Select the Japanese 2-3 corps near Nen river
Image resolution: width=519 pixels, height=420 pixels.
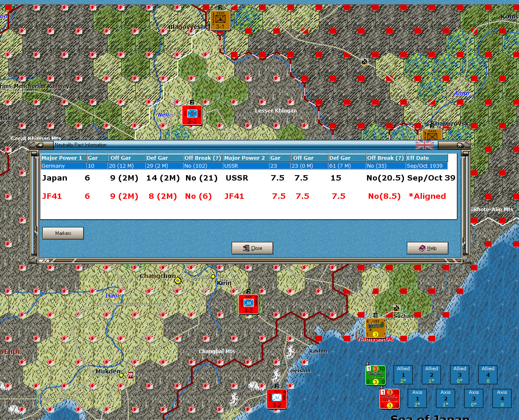[192, 115]
